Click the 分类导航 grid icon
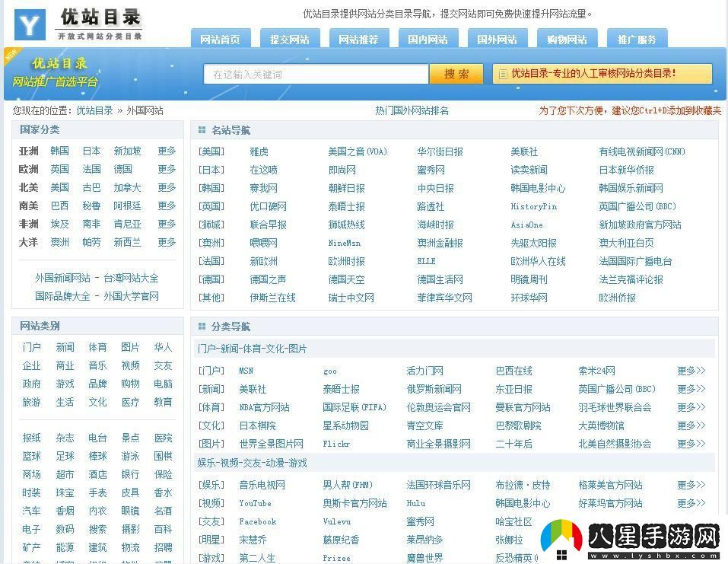This screenshot has width=728, height=564. coord(202,327)
